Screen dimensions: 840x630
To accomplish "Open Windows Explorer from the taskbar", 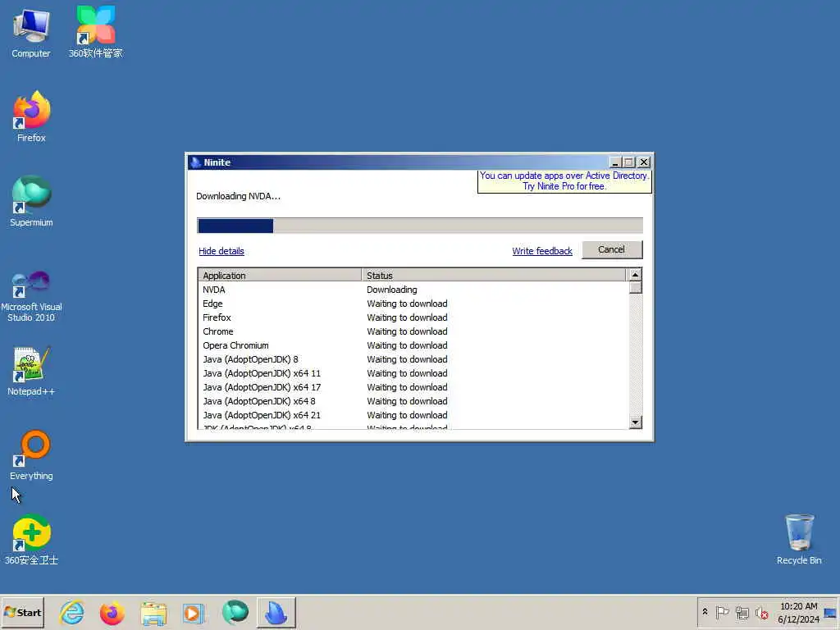I will click(x=153, y=612).
